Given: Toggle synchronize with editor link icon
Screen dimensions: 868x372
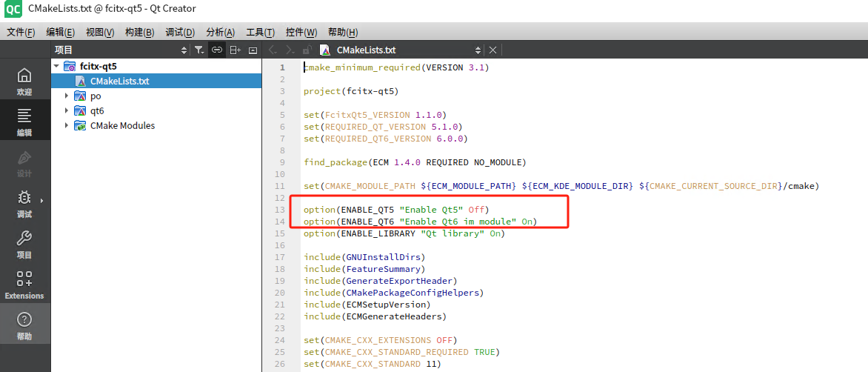Looking at the screenshot, I should click(x=217, y=50).
